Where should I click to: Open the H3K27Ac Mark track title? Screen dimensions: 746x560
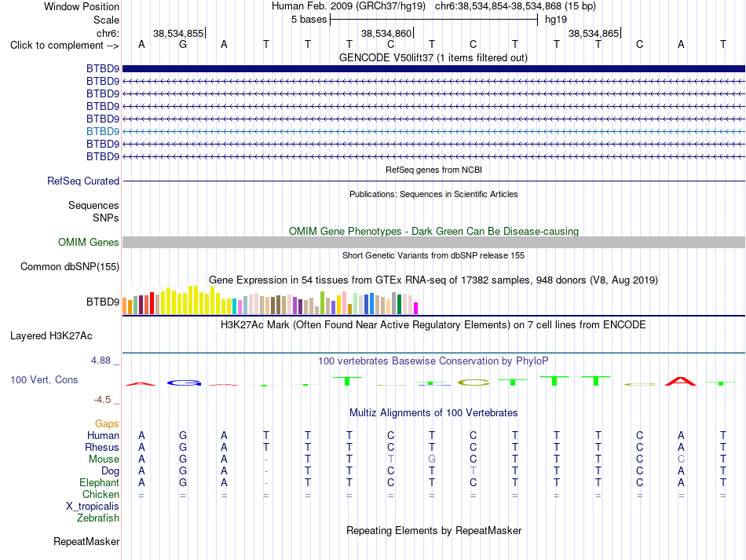click(x=433, y=325)
